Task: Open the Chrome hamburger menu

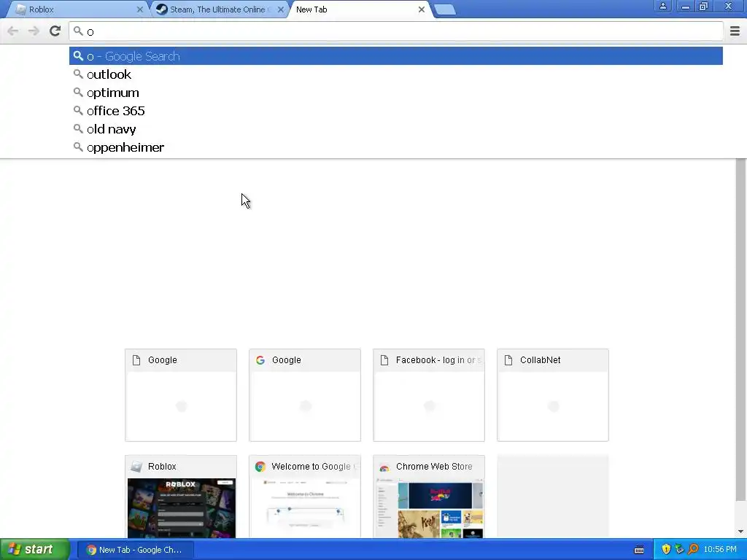Action: pos(735,31)
